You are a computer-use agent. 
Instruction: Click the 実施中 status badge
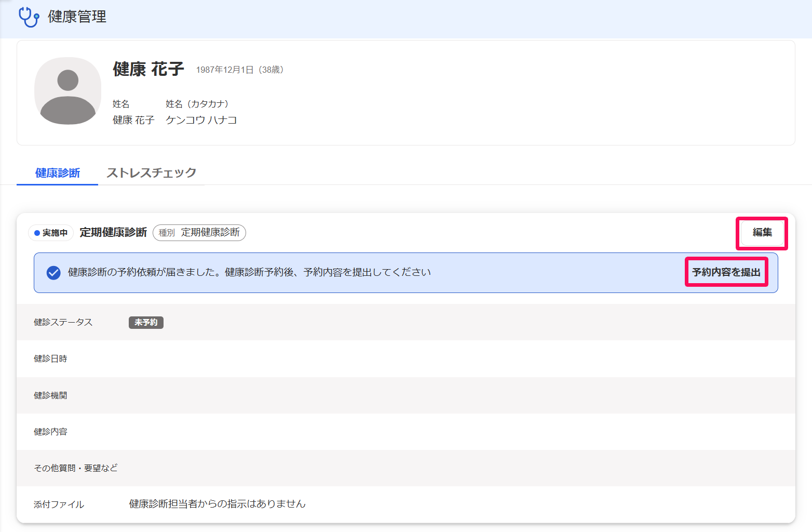coord(51,233)
